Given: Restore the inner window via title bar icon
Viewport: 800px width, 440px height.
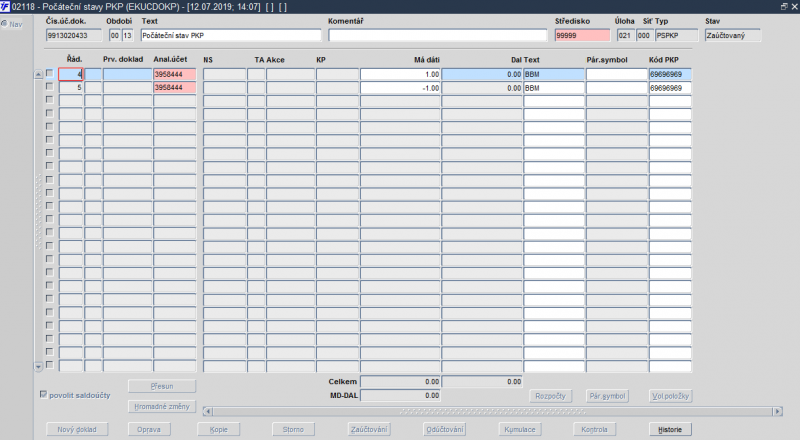Looking at the screenshot, I should [x=784, y=6].
